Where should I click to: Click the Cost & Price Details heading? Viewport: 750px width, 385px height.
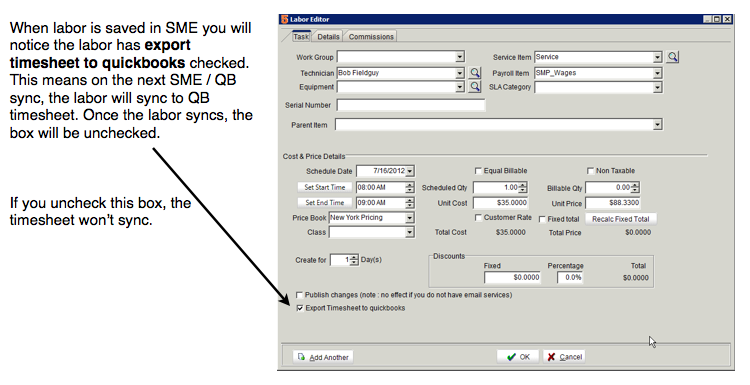314,156
